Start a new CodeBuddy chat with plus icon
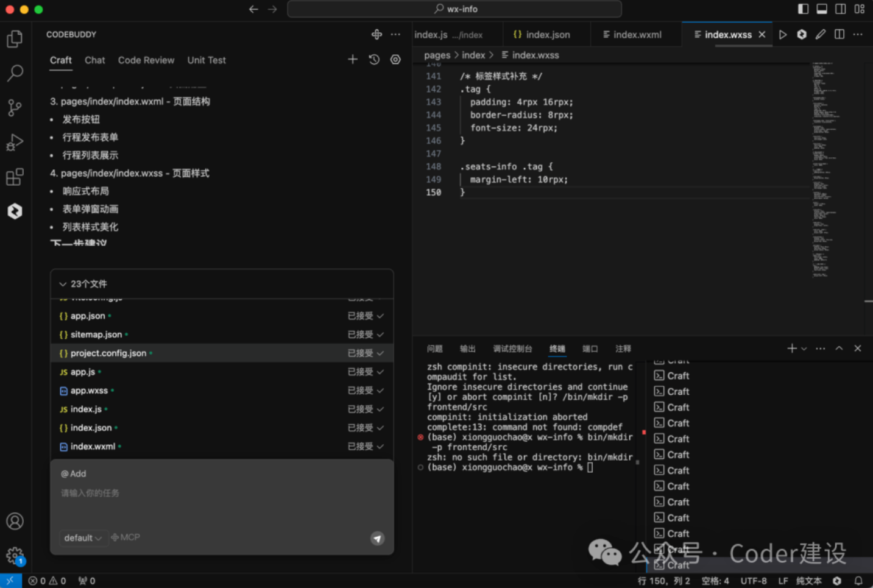Viewport: 873px width, 588px height. (x=353, y=59)
